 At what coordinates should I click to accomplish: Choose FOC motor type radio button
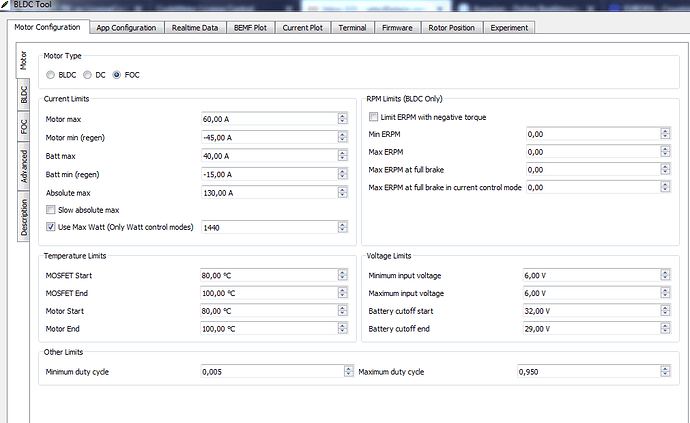pyautogui.click(x=118, y=74)
